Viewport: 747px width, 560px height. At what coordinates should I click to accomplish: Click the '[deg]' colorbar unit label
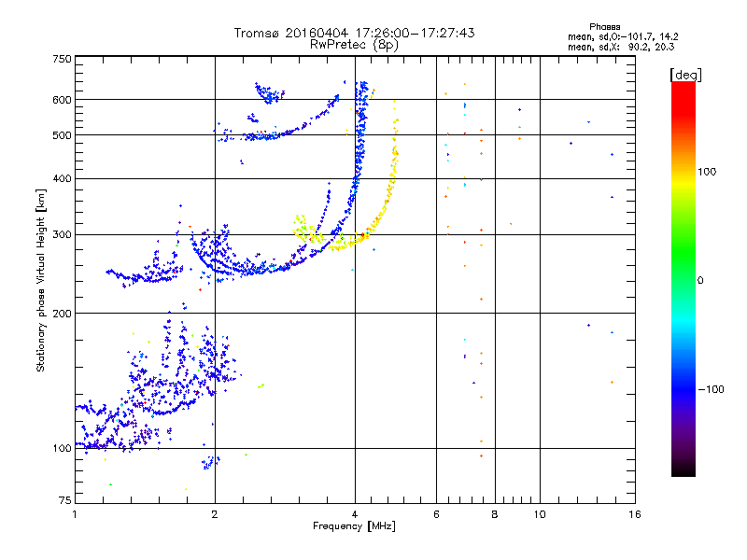click(x=685, y=75)
